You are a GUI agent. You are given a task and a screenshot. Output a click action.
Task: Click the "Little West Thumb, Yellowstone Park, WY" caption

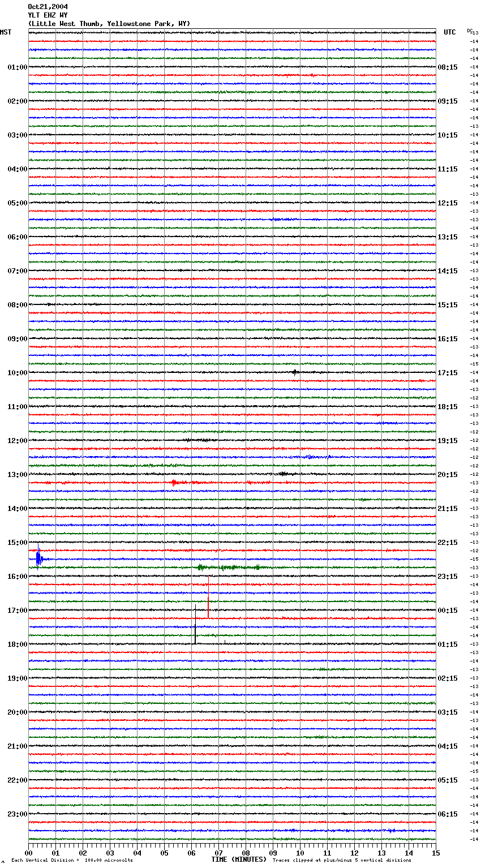click(109, 24)
